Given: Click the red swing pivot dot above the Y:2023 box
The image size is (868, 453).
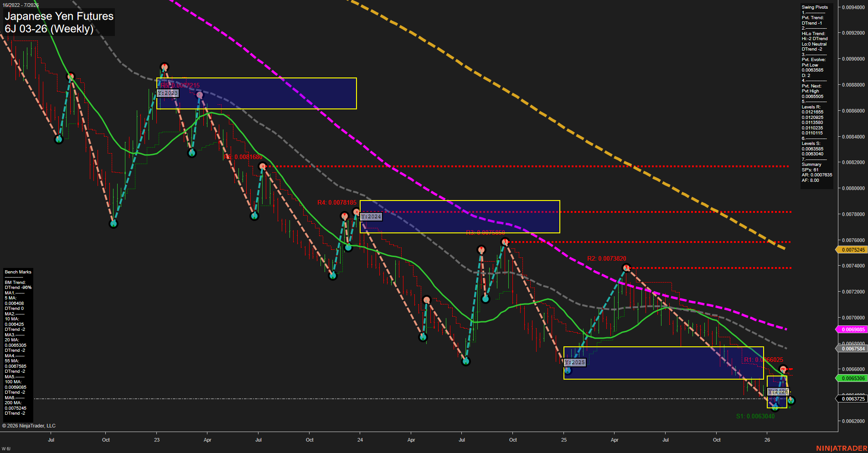Looking at the screenshot, I should coord(165,66).
